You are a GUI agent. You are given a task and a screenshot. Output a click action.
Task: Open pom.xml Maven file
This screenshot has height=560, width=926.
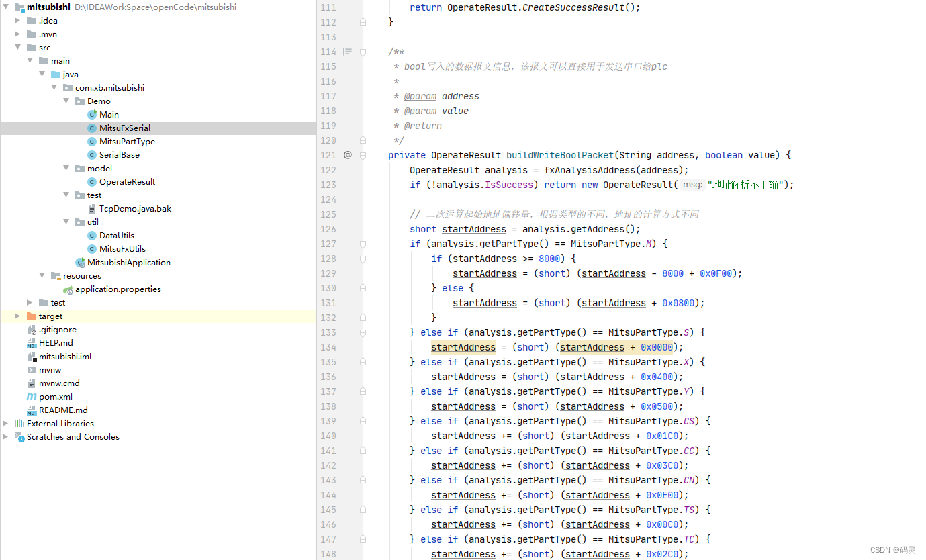56,397
